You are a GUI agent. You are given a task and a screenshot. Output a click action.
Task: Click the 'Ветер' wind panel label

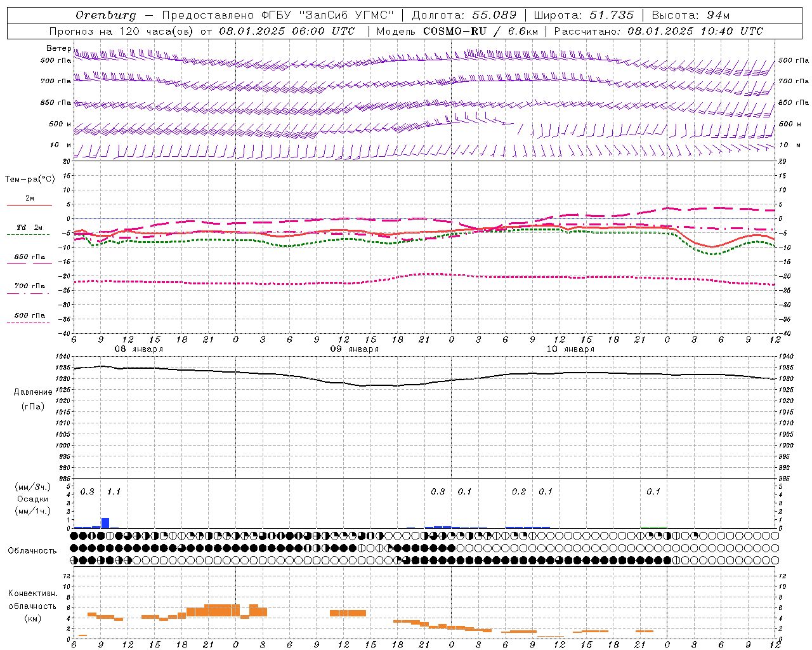click(x=58, y=48)
